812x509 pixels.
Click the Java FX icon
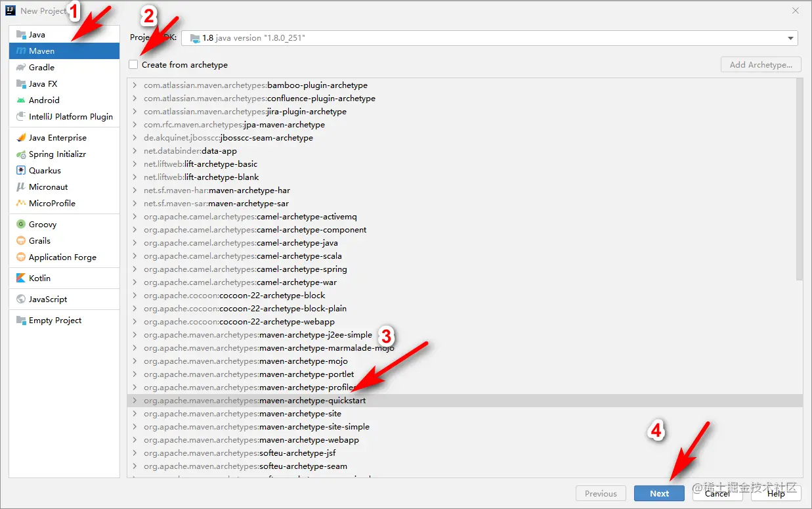click(x=21, y=84)
